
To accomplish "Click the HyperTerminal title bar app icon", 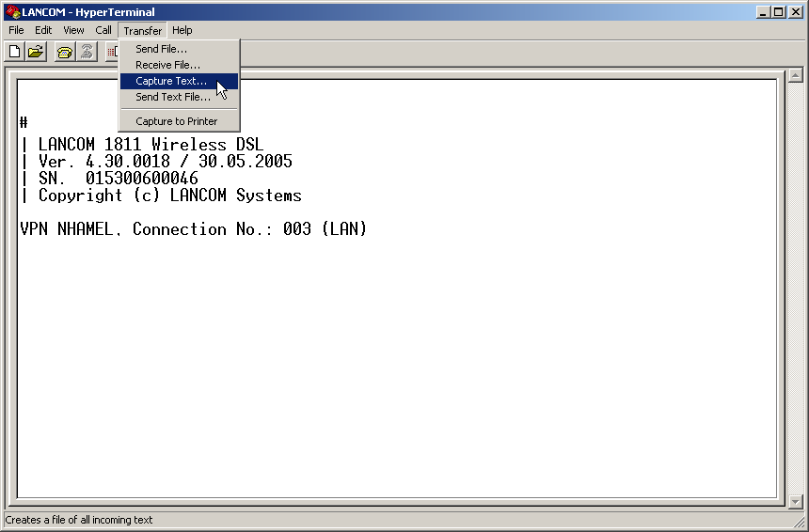I will [x=12, y=12].
